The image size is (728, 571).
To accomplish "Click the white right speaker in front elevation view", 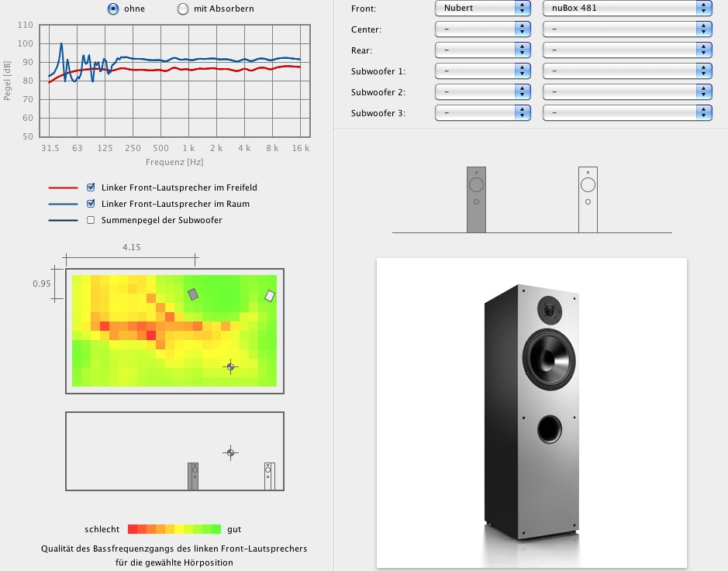I will (x=588, y=199).
